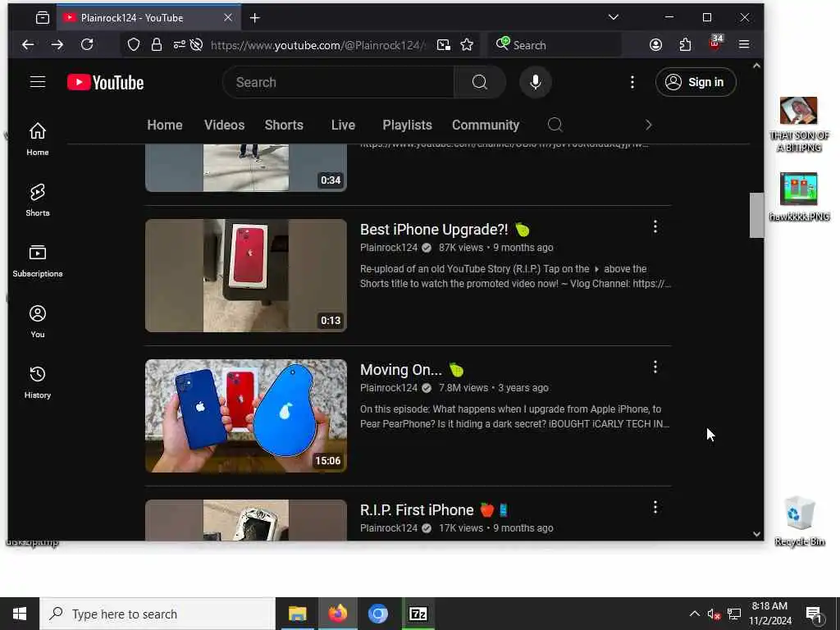Viewport: 840px width, 630px height.
Task: Open Subscriptions in sidebar
Action: tap(38, 260)
